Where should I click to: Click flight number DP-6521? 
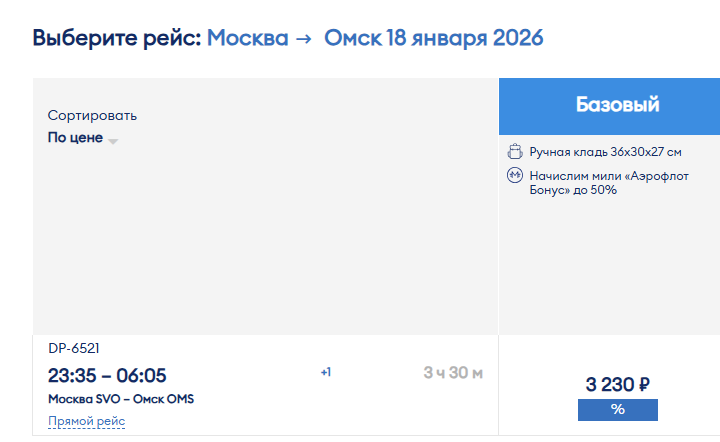74,348
